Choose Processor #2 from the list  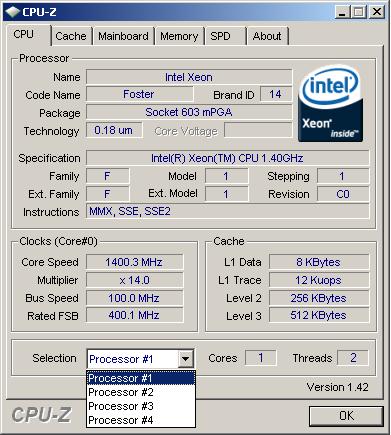point(141,392)
